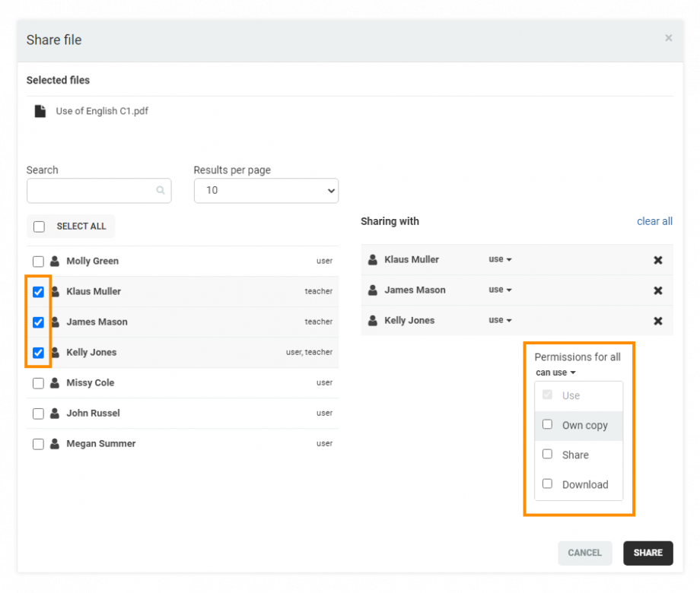Collapse the Permissions for all 'can use' dropdown
Screen dimensions: 700x593
(555, 373)
